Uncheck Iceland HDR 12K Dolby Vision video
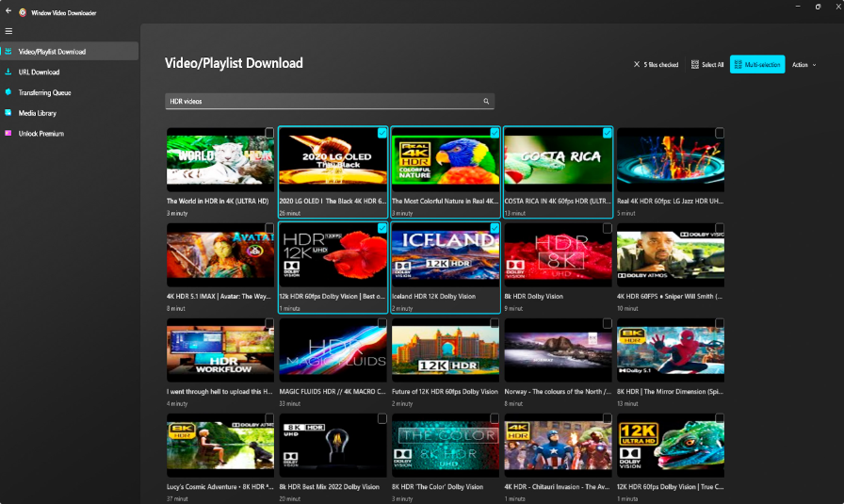The height and width of the screenshot is (504, 844). (495, 228)
